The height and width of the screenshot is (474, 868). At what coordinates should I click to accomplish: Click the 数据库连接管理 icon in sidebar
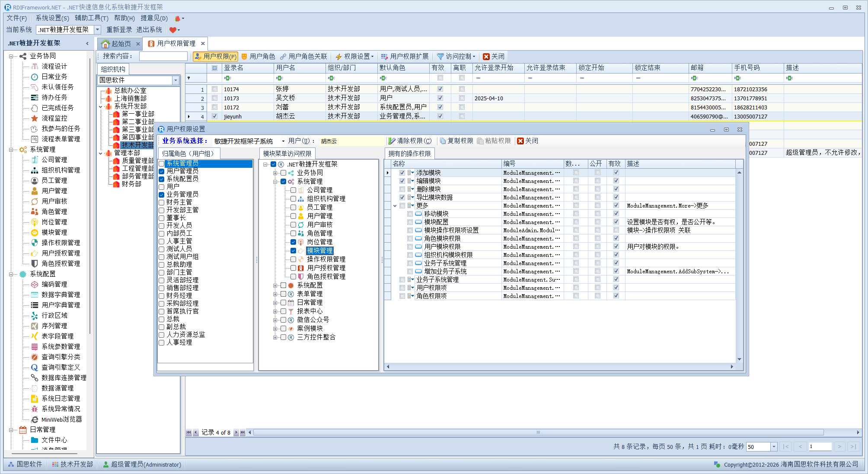point(35,378)
